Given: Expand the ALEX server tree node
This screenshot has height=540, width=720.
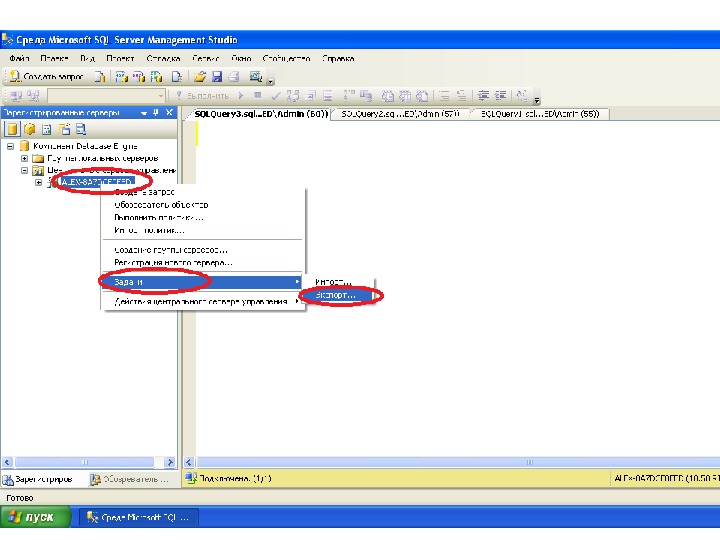Looking at the screenshot, I should click(x=39, y=182).
